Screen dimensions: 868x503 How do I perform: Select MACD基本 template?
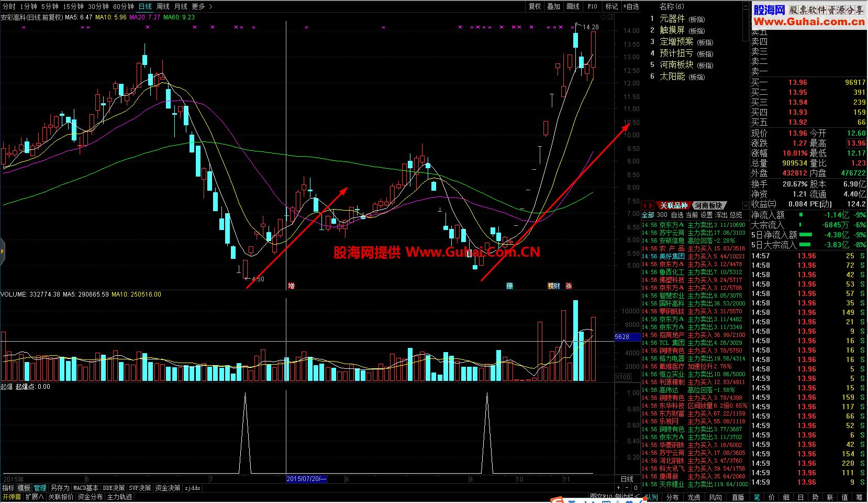[86, 488]
